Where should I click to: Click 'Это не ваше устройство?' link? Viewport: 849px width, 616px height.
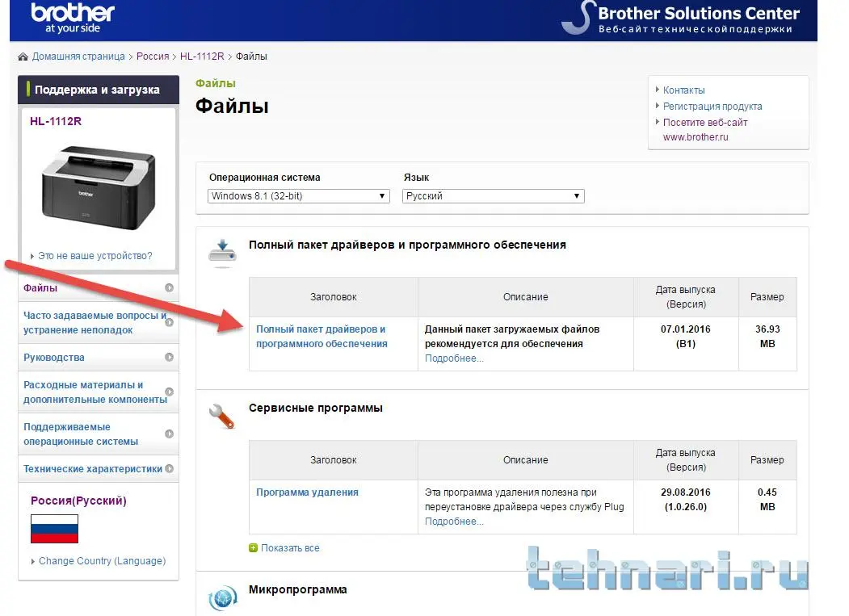[95, 255]
